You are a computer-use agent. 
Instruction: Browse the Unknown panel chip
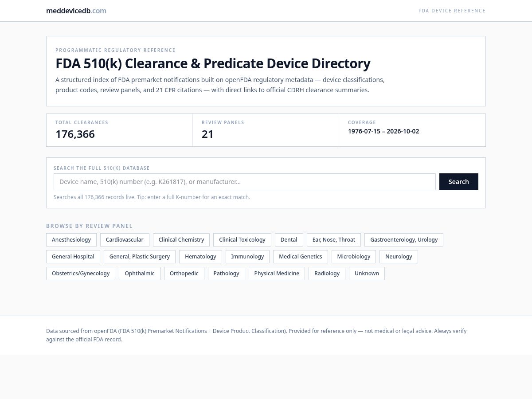click(367, 274)
